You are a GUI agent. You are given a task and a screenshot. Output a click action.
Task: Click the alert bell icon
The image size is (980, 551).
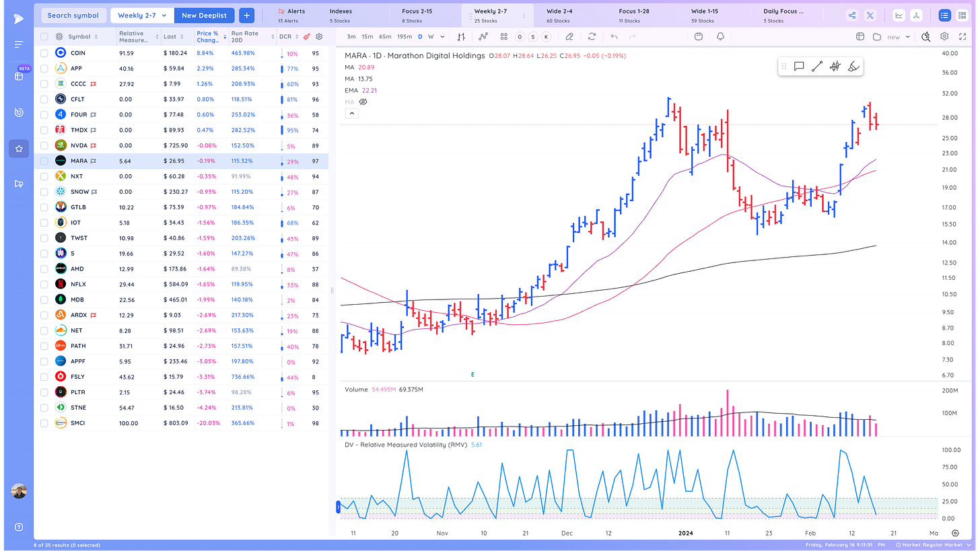tap(721, 37)
